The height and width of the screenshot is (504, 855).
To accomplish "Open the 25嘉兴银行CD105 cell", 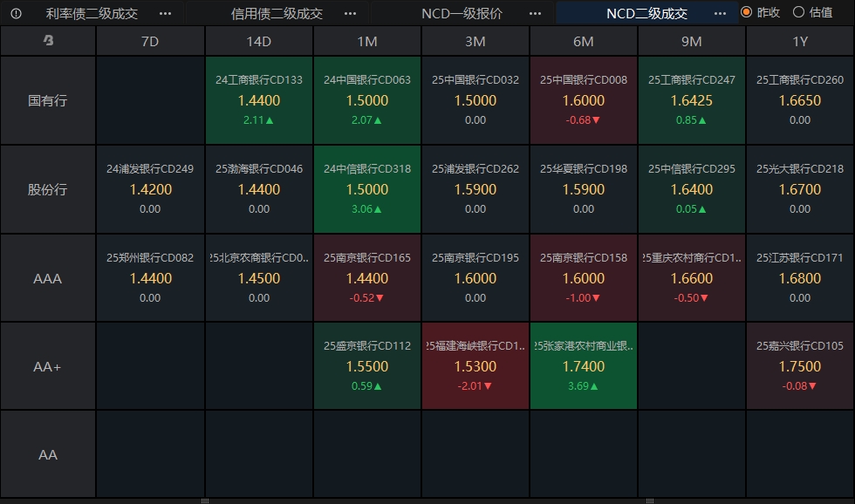I will coord(800,366).
